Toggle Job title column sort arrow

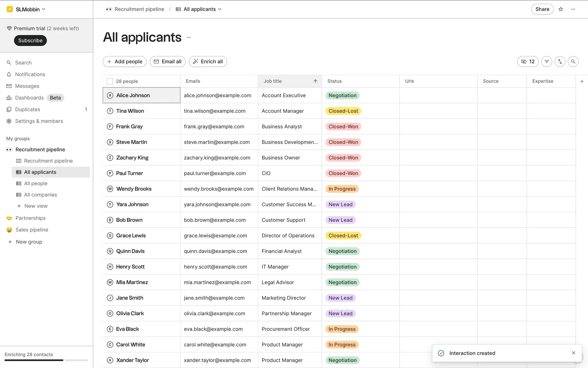click(x=315, y=81)
